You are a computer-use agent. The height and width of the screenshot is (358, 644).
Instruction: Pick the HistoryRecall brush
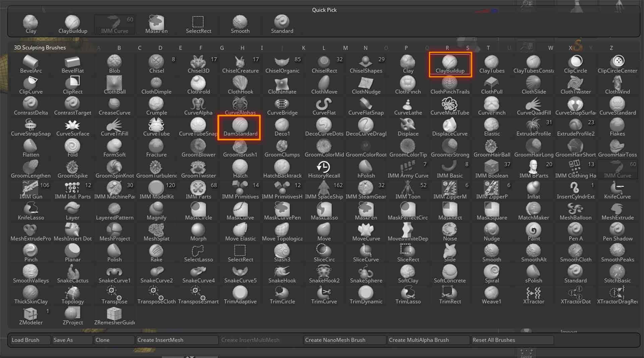324,170
